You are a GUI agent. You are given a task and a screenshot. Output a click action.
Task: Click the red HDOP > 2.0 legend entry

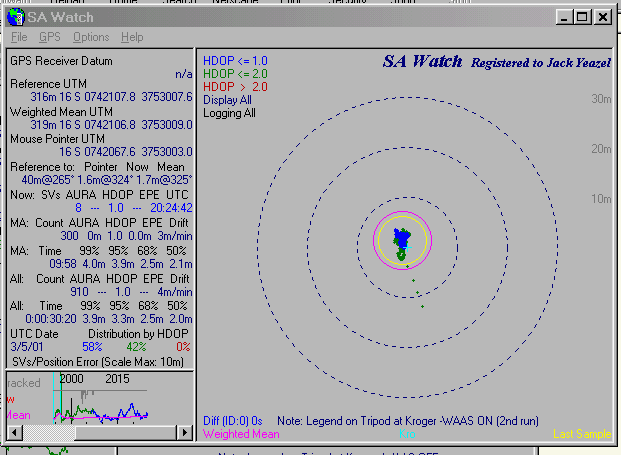(x=235, y=87)
